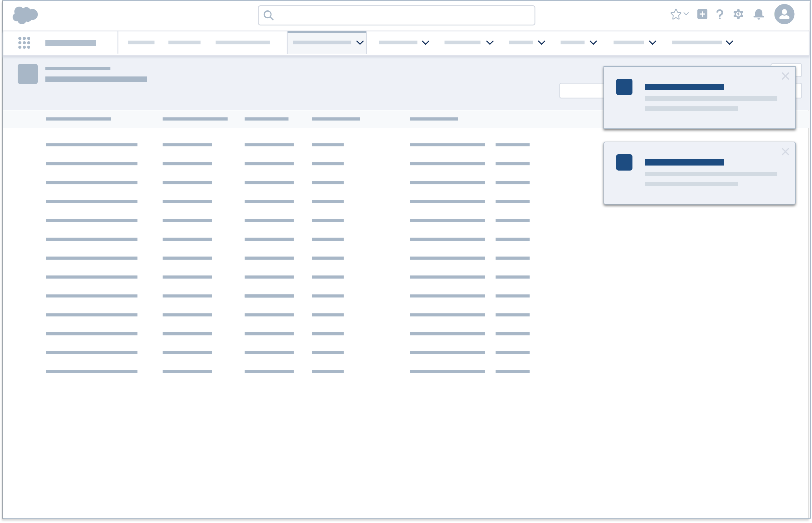This screenshot has width=812, height=523.
Task: Click the add-new plus icon
Action: tap(702, 14)
